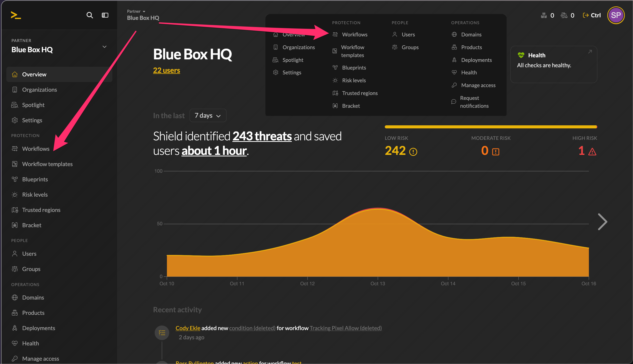633x364 pixels.
Task: Open the SP user avatar
Action: (x=616, y=15)
